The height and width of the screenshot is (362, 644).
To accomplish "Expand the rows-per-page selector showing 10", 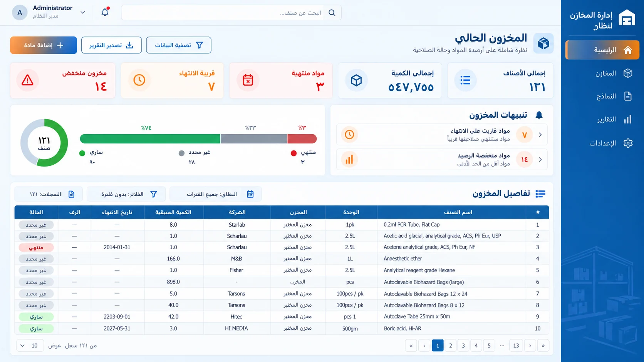I will 30,345.
